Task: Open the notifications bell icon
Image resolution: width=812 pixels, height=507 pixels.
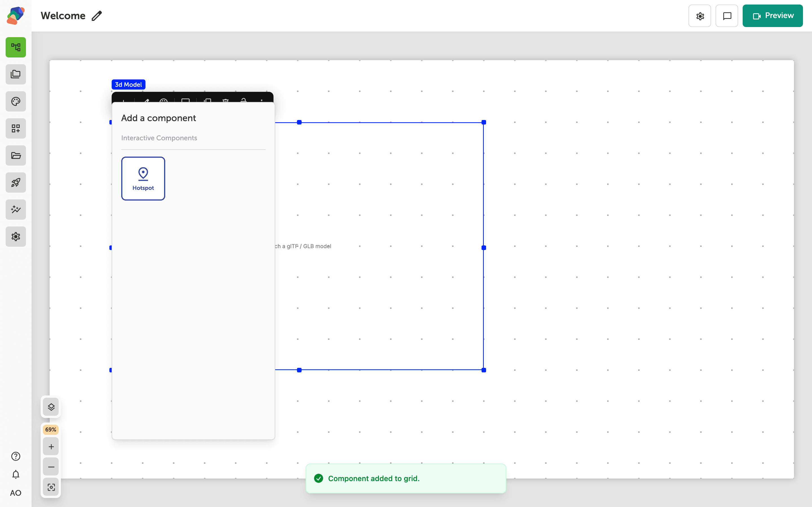Action: pos(16,475)
